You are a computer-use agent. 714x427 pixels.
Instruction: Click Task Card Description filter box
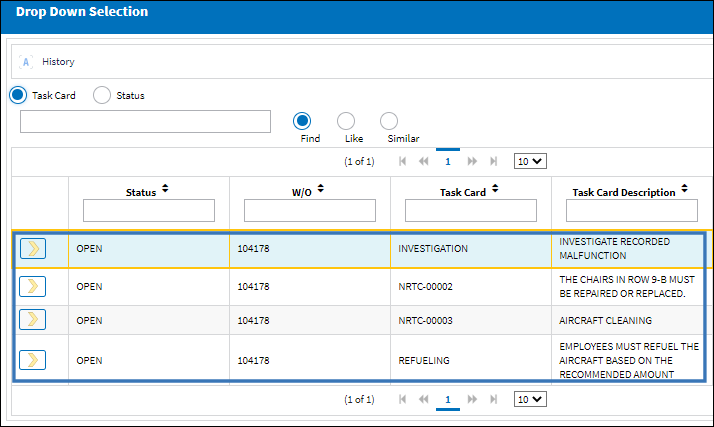tap(632, 210)
